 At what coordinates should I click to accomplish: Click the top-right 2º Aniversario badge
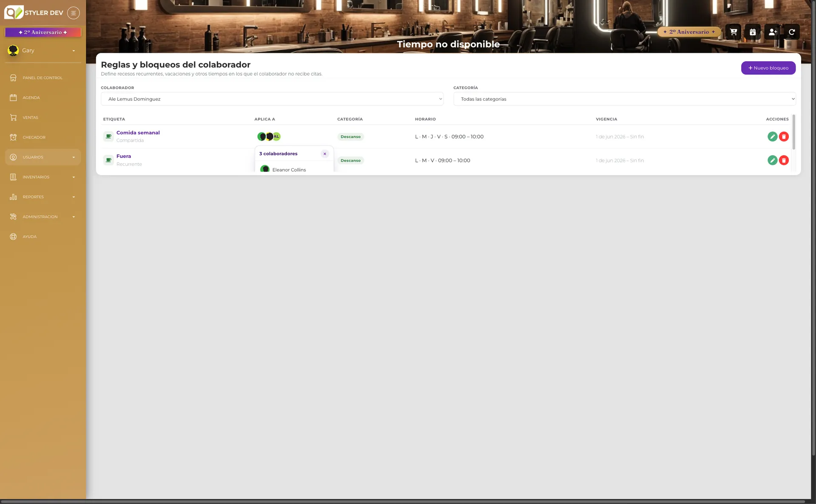pyautogui.click(x=689, y=32)
